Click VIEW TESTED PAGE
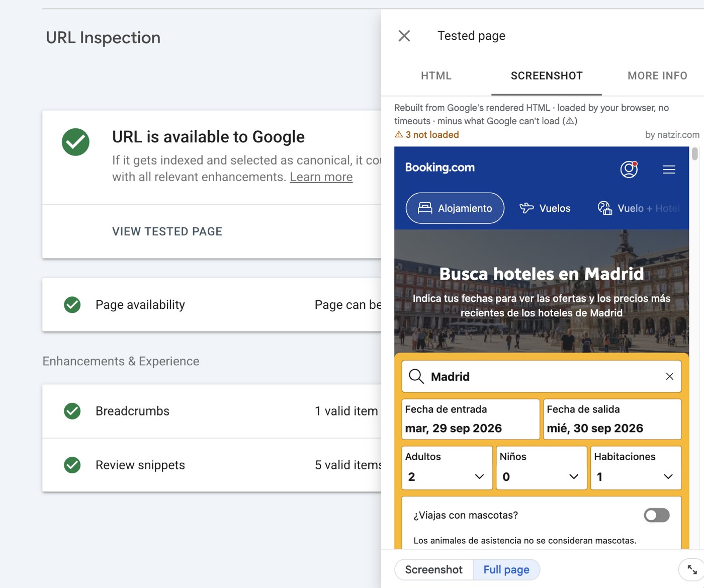This screenshot has height=588, width=704. [167, 231]
